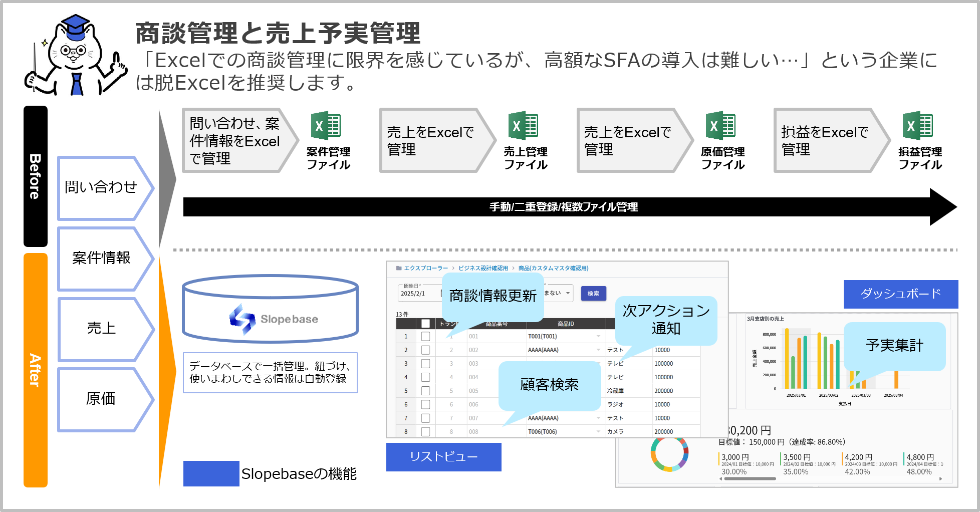The width and height of the screenshot is (980, 512).
Task: Click the 3月支店別の売上 chart title
Action: 765,319
